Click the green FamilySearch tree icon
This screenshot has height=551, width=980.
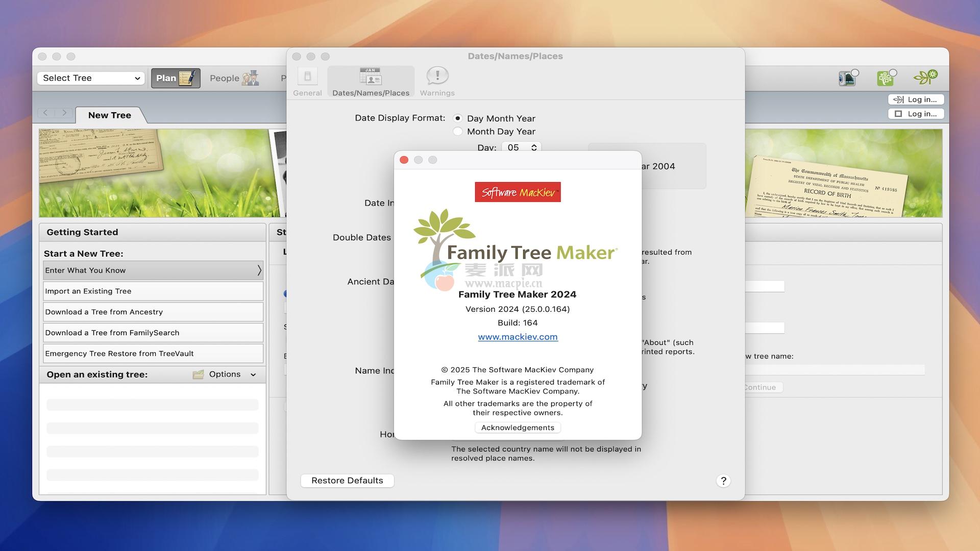tap(886, 78)
